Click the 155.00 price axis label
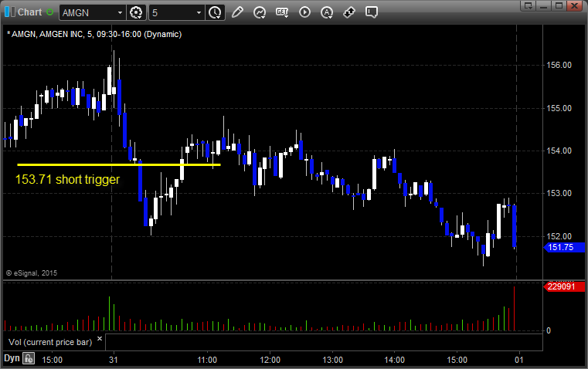The image size is (588, 369). coord(559,108)
